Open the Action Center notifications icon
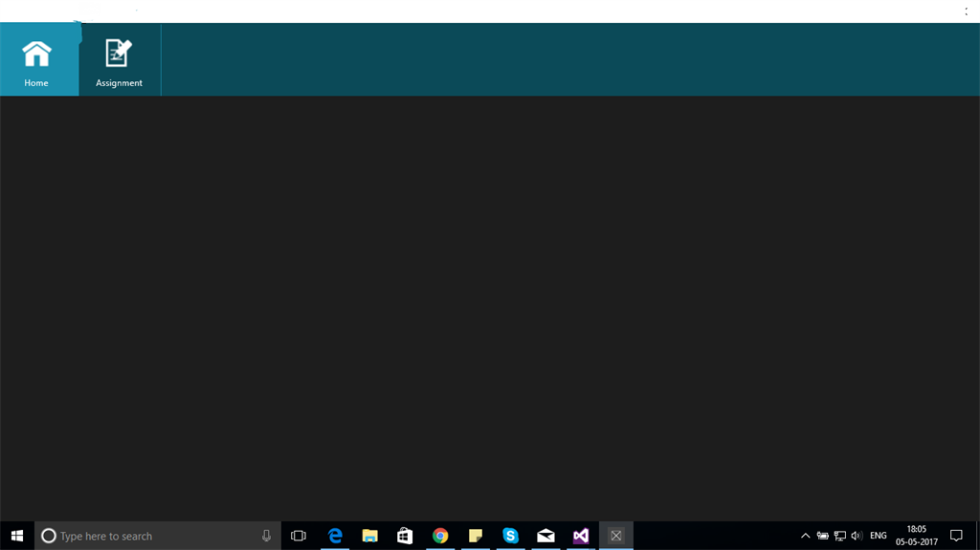The image size is (980, 550). 956,536
